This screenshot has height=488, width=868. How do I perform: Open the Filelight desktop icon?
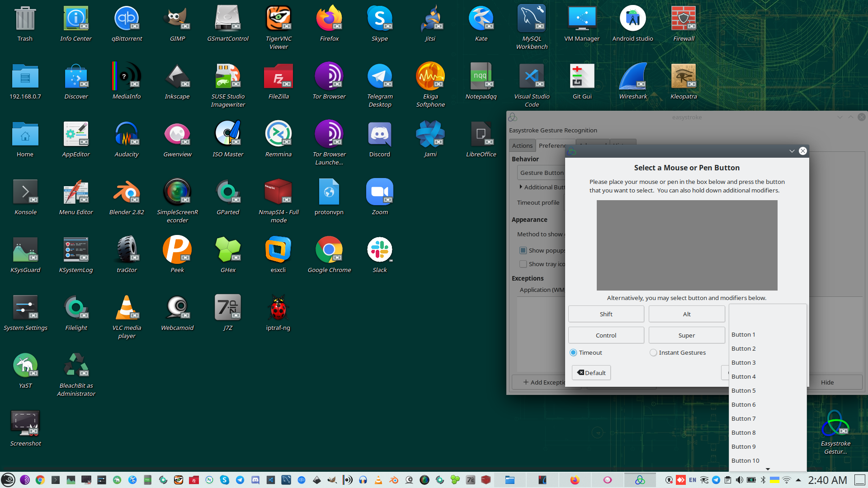click(76, 308)
